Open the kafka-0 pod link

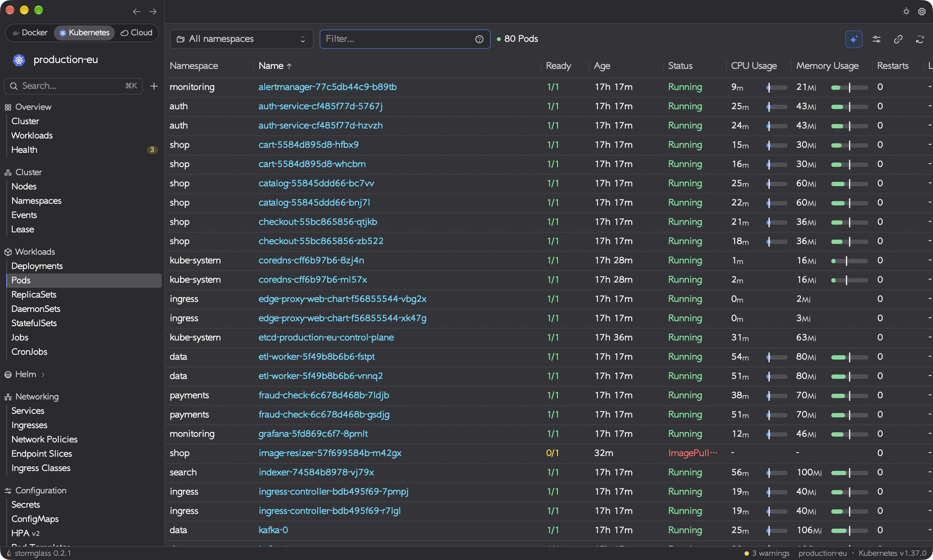tap(273, 530)
